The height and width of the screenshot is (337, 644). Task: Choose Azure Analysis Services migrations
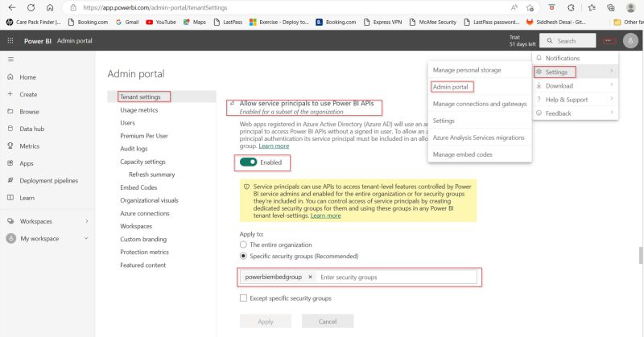point(479,138)
